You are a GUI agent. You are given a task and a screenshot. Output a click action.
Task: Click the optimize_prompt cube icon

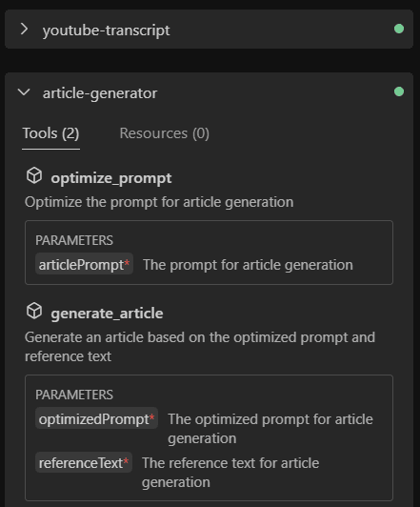click(34, 175)
